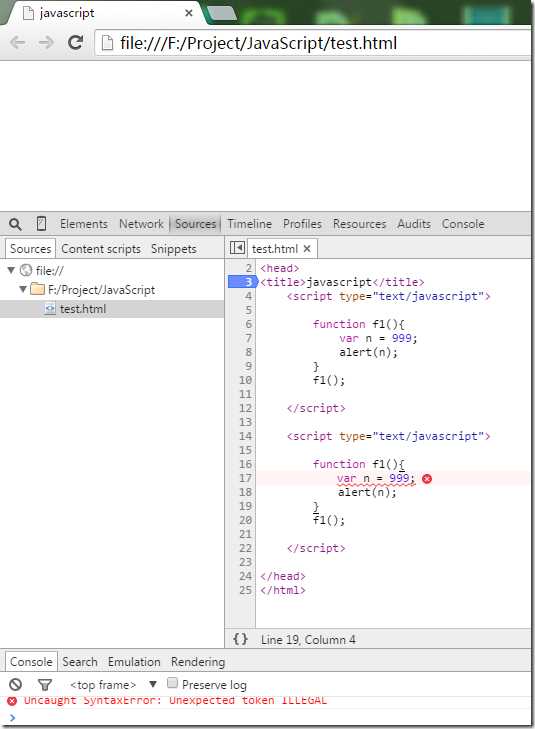
Task: Open the drawer Search tab
Action: 80,662
